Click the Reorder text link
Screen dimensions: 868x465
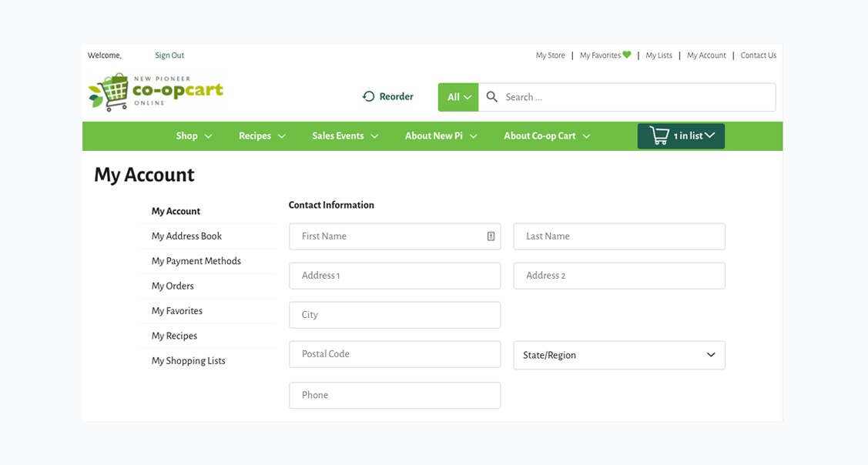pyautogui.click(x=397, y=96)
